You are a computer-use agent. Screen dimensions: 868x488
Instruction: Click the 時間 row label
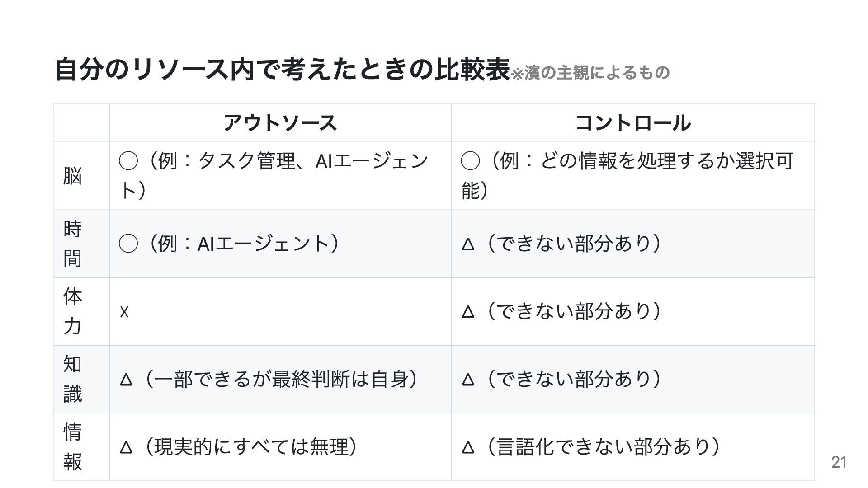tap(72, 244)
